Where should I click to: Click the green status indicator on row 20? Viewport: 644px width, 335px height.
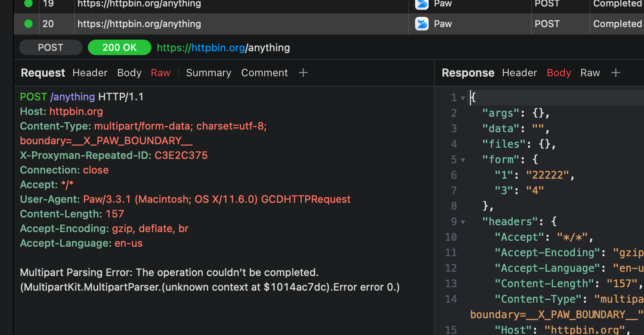coord(28,24)
